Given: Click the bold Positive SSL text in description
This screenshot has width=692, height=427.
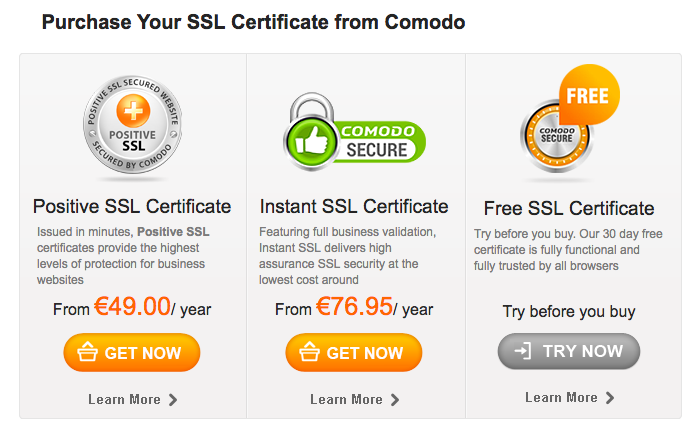Looking at the screenshot, I should coord(173,232).
